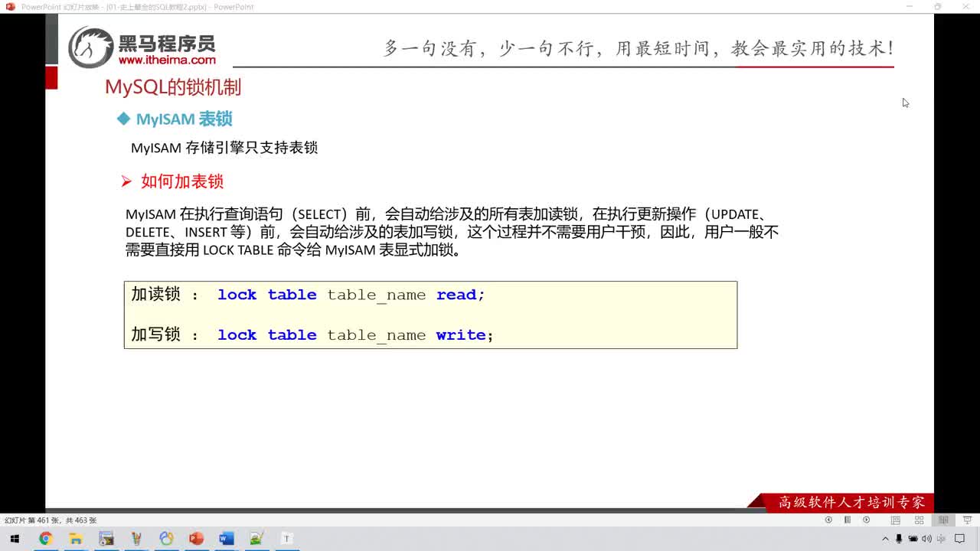Click the itheima horse logo on slide
The image size is (980, 551).
(90, 47)
